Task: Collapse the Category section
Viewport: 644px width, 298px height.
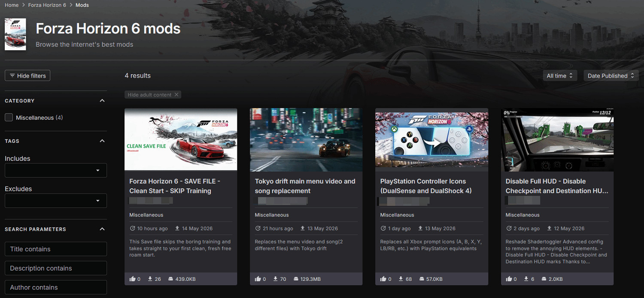Action: 102,101
